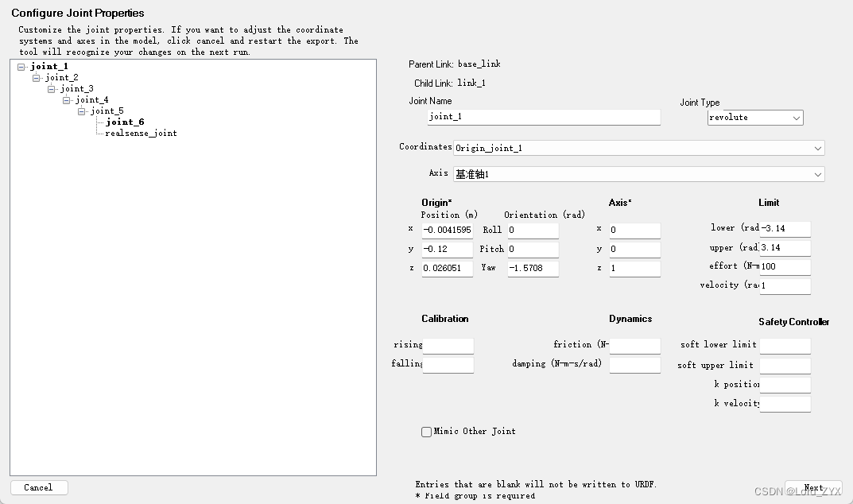Collapse the joint_2 tree node
This screenshot has width=853, height=504.
click(x=37, y=78)
